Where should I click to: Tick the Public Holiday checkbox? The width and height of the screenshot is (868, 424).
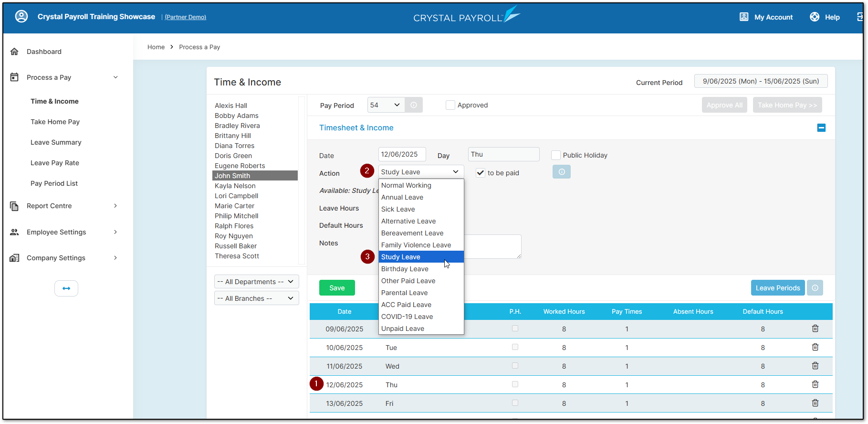pos(556,155)
